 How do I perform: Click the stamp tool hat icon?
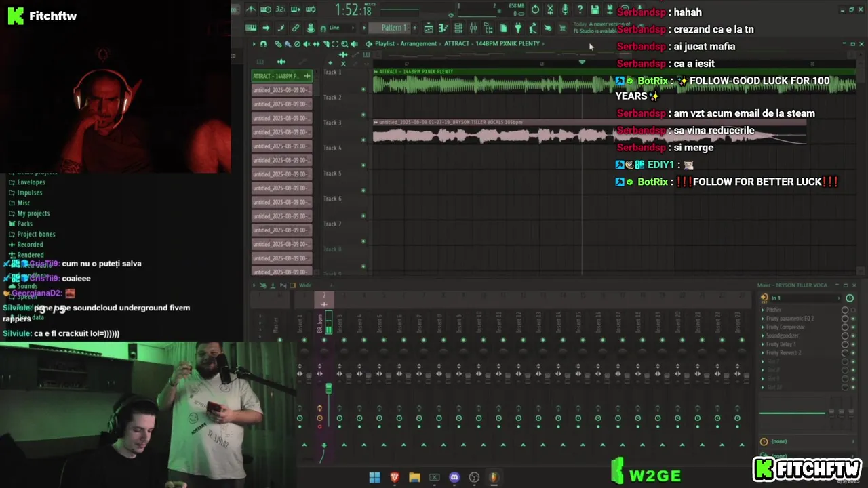click(x=310, y=28)
